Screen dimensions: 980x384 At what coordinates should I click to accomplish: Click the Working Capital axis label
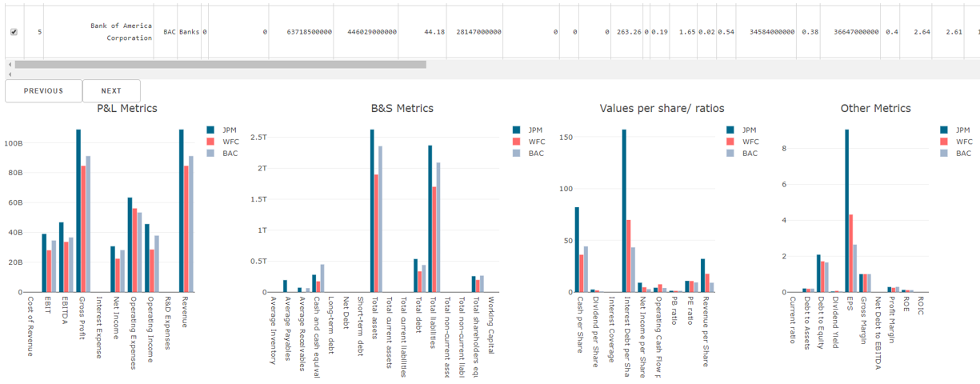(x=490, y=326)
